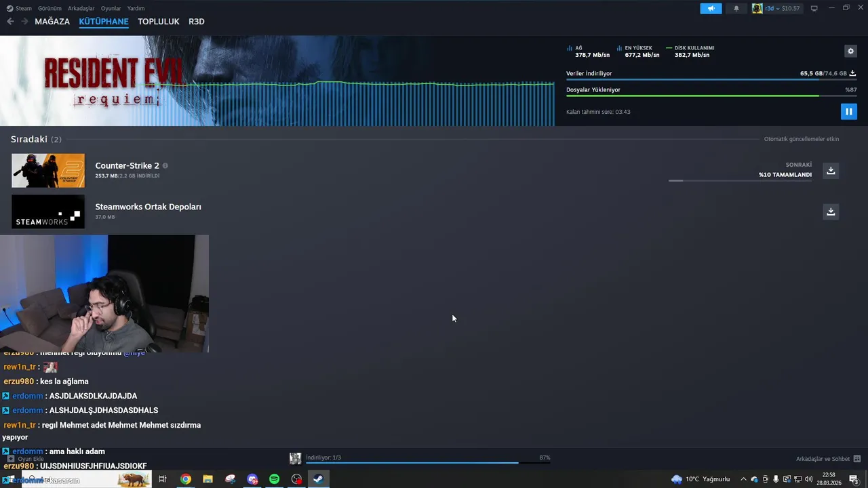868x488 pixels.
Task: Click the Counter-Strike 2 progress bar
Action: (740, 180)
